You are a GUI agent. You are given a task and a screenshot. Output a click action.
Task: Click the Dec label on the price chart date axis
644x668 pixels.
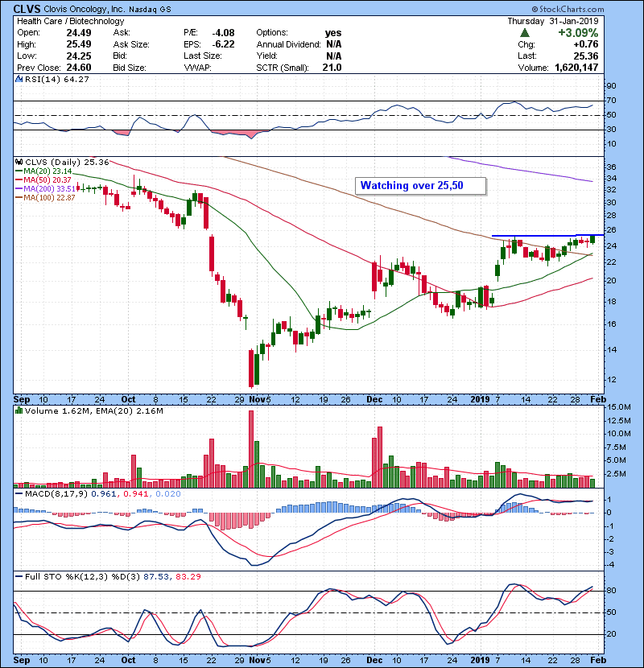pyautogui.click(x=374, y=399)
